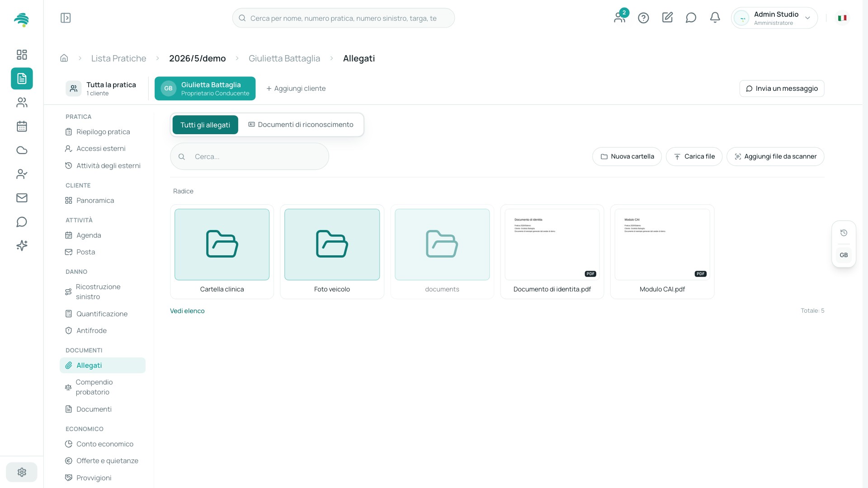Go to Riepilogo pratica in sidebar
This screenshot has width=868, height=488.
(x=103, y=132)
